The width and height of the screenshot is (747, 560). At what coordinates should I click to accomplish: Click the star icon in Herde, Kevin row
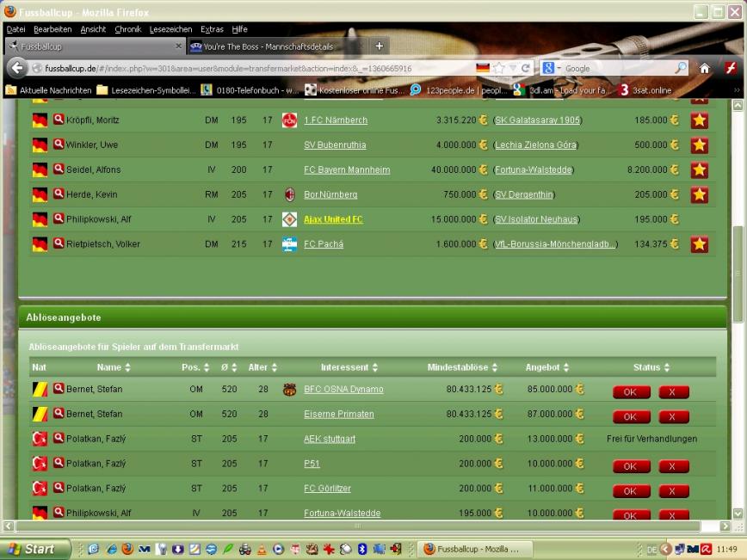(x=699, y=195)
